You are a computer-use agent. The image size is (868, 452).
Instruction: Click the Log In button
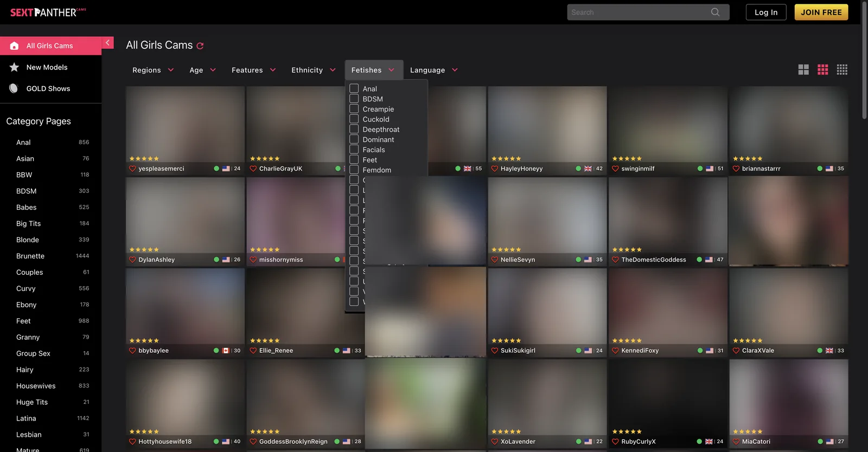pyautogui.click(x=766, y=12)
